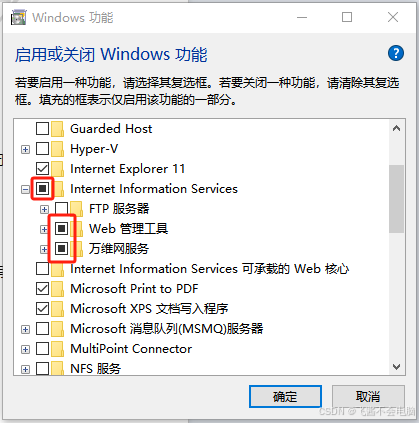This screenshot has width=419, height=423.
Task: Click the scrollbar down arrow
Action: (x=396, y=367)
